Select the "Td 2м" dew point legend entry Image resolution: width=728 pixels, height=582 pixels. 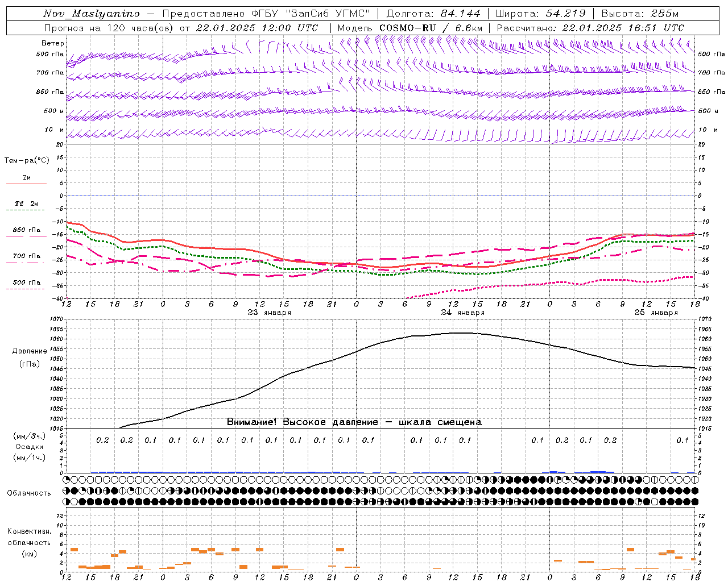tap(27, 203)
